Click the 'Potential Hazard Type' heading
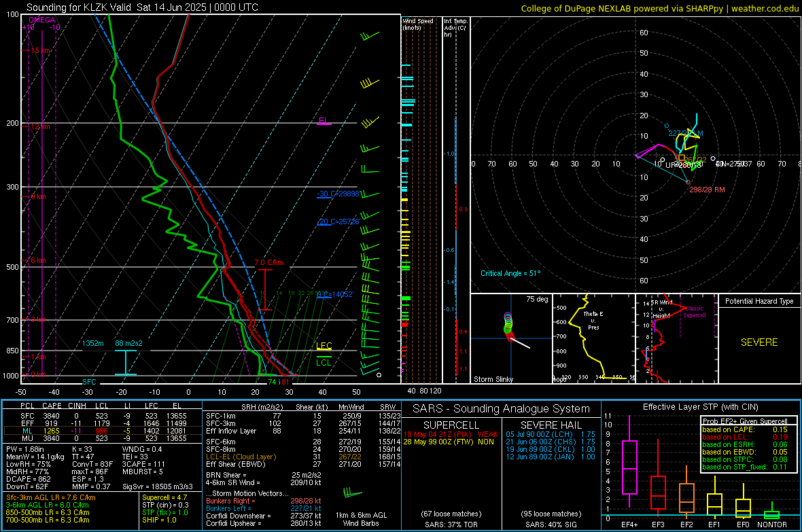802x532 pixels. 759,301
